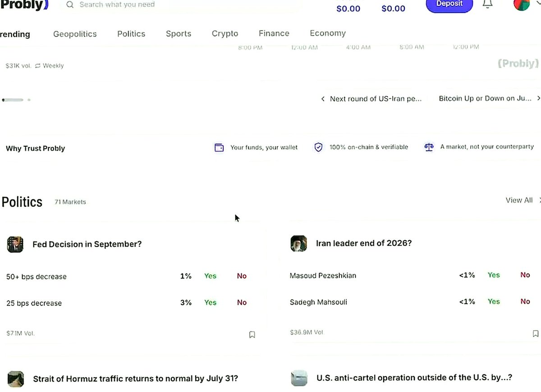
Task: Select Yes for 50+ bps decrease
Action: [210, 276]
